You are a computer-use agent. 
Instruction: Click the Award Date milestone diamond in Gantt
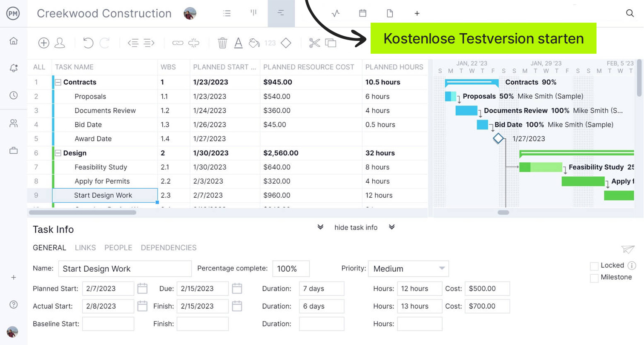pos(498,138)
